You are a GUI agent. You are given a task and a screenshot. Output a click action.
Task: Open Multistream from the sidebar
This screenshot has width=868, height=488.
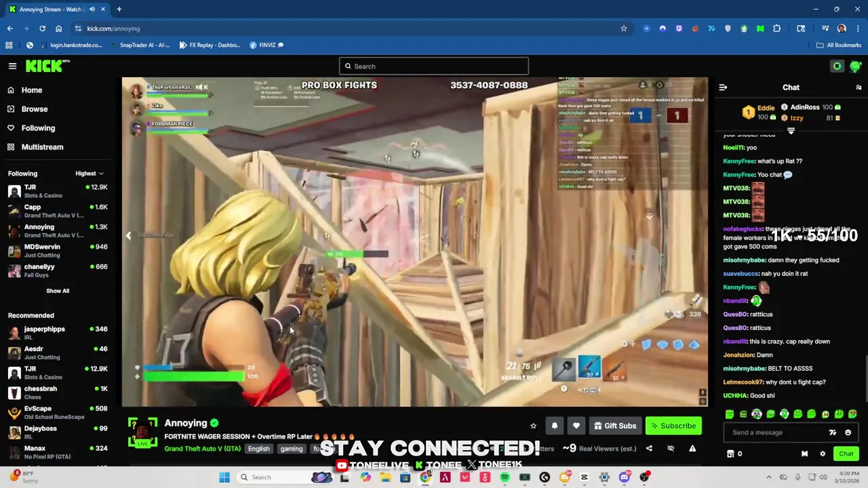tap(42, 147)
